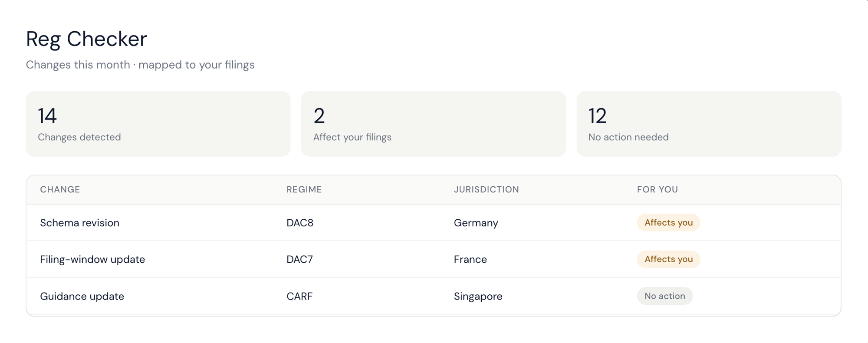Viewport: 868px width, 343px height.
Task: Click the DAC7 regime cell
Action: tap(299, 259)
